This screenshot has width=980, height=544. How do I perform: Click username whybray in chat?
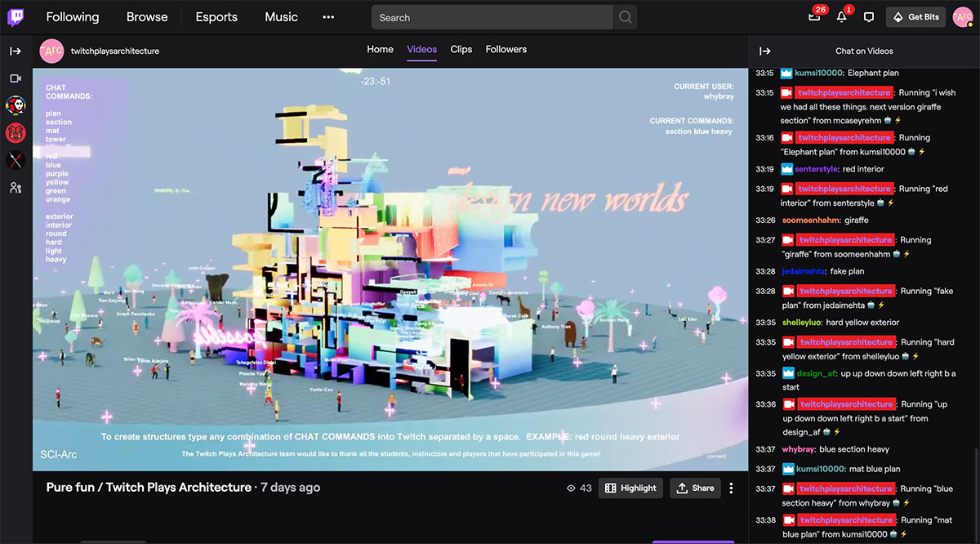tap(797, 449)
